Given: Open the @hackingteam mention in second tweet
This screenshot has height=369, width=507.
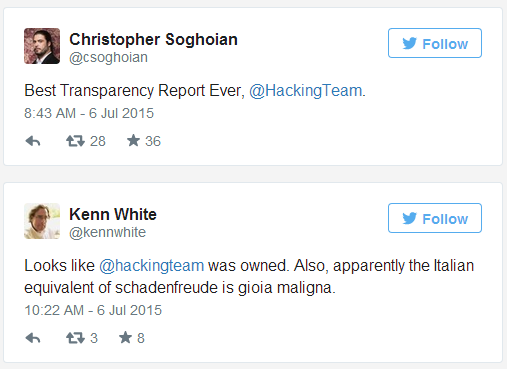Looking at the screenshot, I should [152, 266].
